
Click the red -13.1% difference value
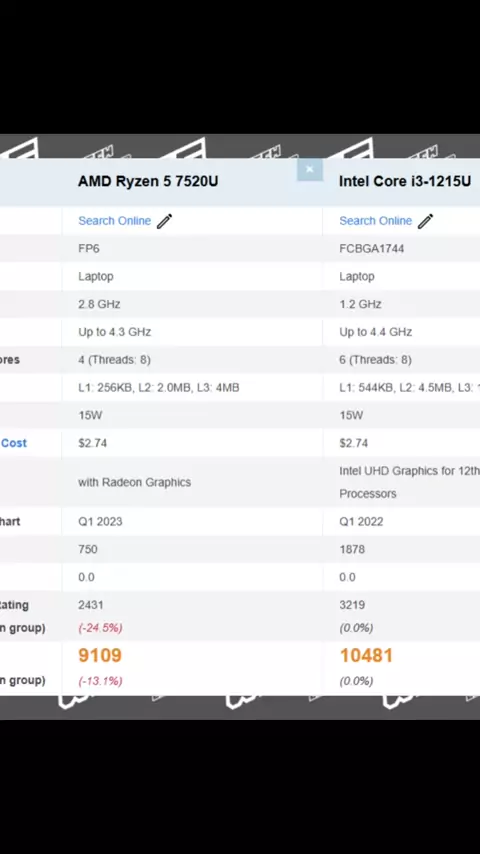[x=100, y=681]
